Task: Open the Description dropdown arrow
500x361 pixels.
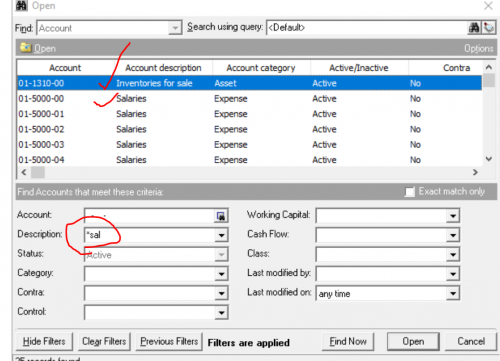Action: 221,235
